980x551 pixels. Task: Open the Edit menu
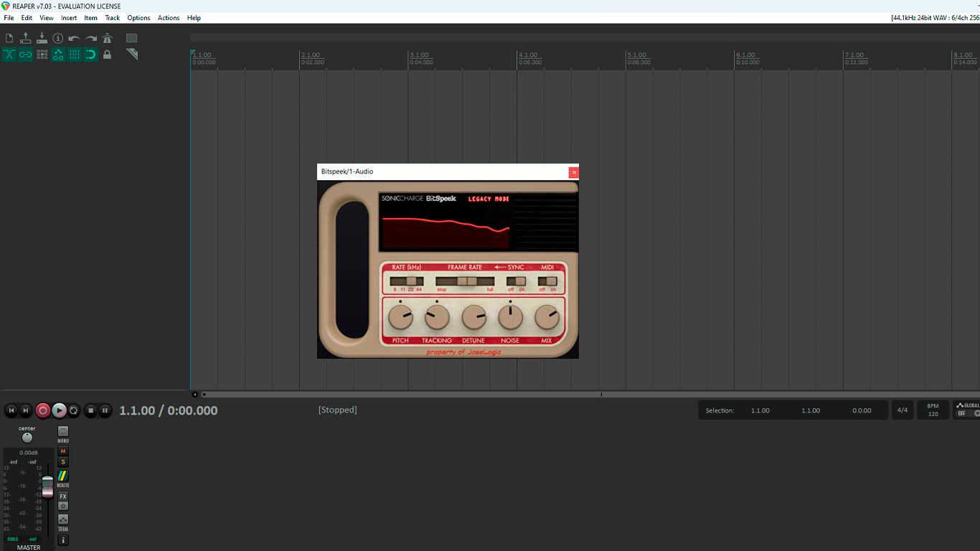click(x=27, y=18)
